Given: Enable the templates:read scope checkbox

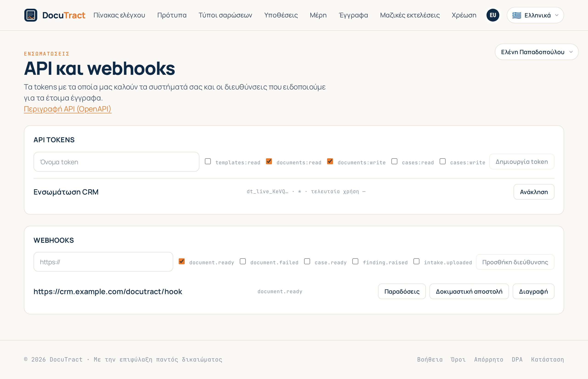Looking at the screenshot, I should [x=208, y=161].
